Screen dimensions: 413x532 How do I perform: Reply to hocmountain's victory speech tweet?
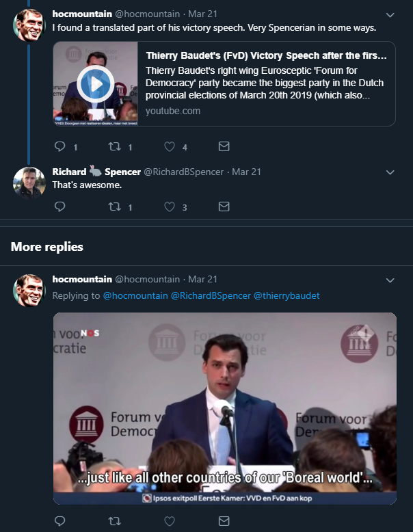[x=59, y=146]
